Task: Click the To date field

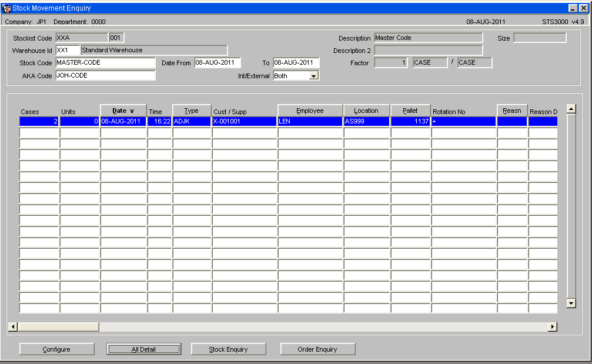Action: (296, 63)
